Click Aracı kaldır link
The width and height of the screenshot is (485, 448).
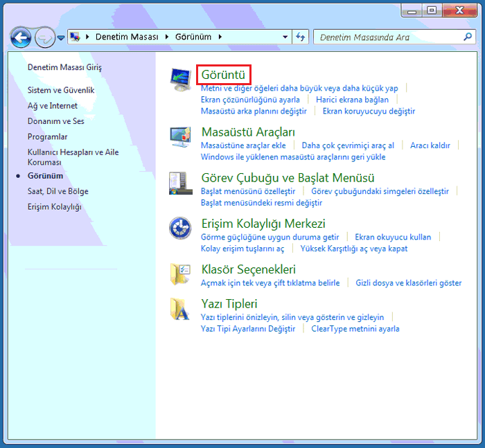pyautogui.click(x=430, y=145)
